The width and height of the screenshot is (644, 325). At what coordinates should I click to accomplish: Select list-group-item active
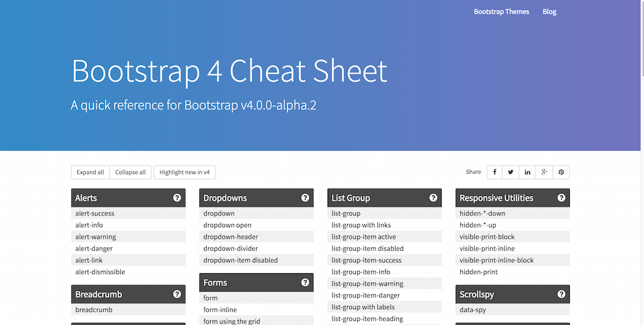click(384, 237)
